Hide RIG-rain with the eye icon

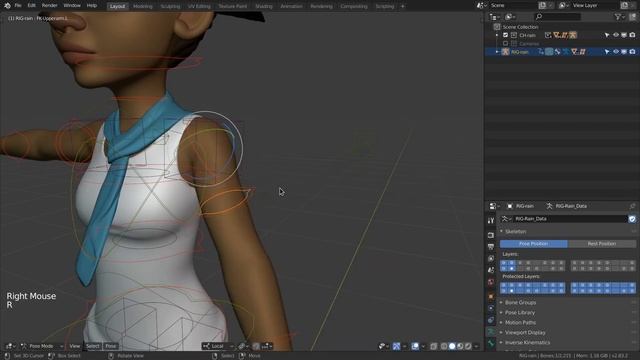[x=616, y=52]
